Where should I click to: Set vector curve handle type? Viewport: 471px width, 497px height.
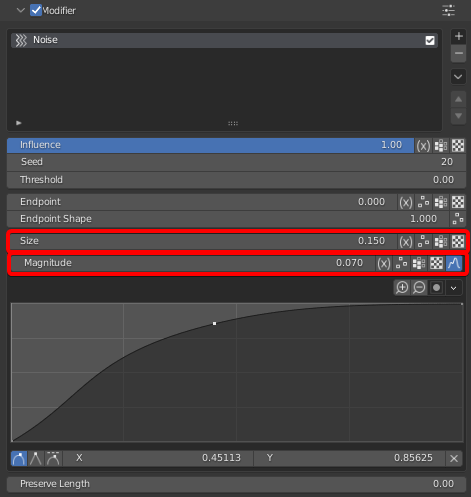[x=36, y=458]
